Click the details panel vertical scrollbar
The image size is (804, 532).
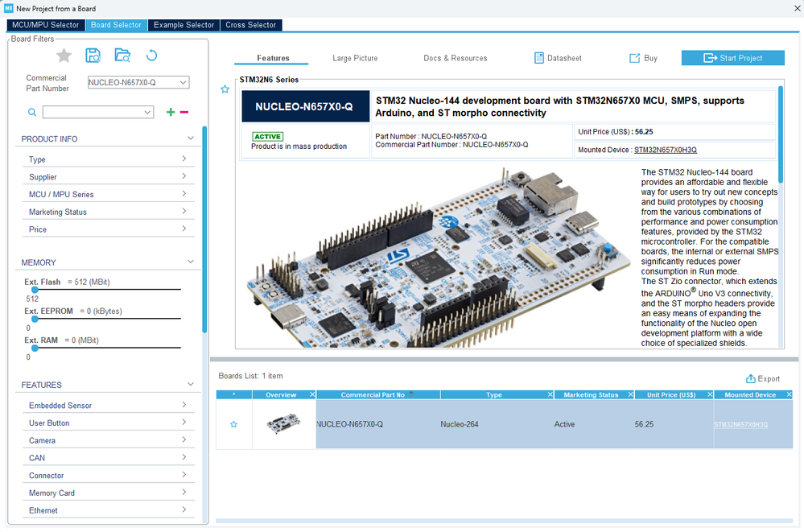click(781, 134)
